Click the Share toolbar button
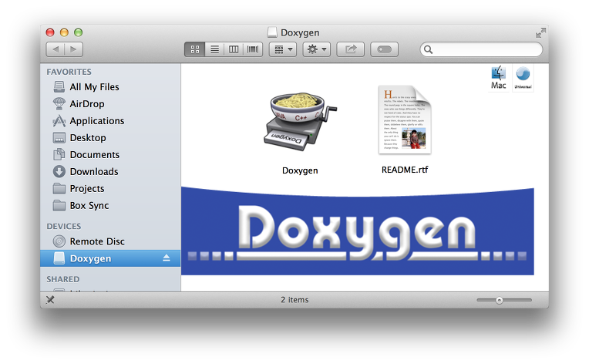 tap(351, 49)
